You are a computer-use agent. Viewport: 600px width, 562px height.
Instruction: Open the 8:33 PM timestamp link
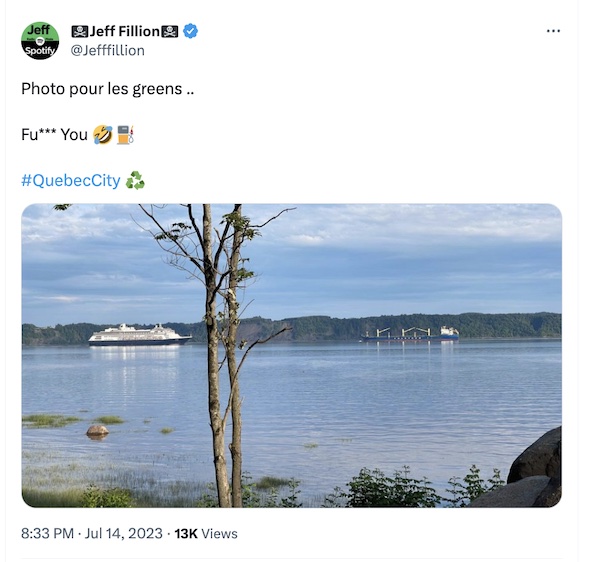click(x=47, y=533)
